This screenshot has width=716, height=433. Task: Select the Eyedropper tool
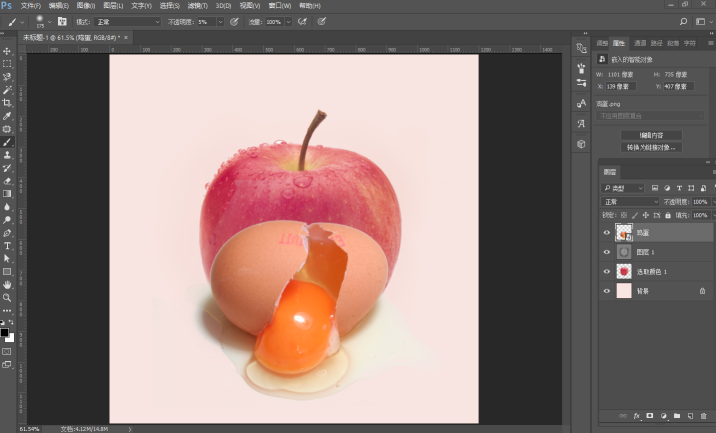point(7,116)
